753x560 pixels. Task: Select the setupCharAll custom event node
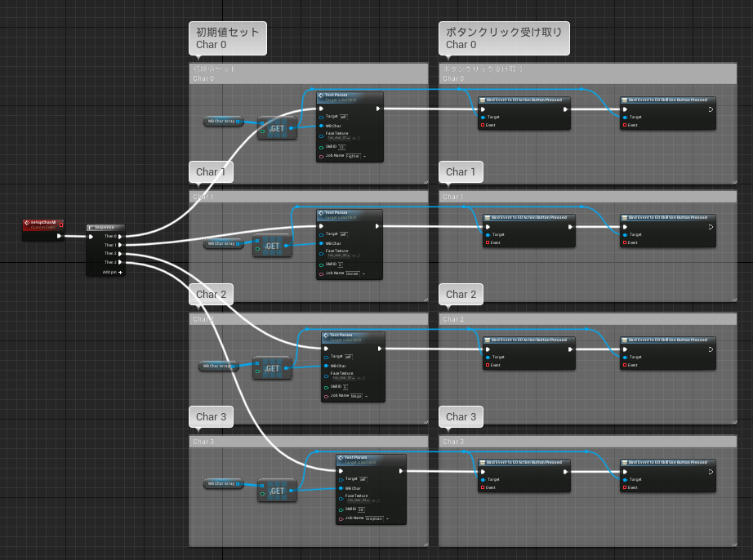(43, 230)
